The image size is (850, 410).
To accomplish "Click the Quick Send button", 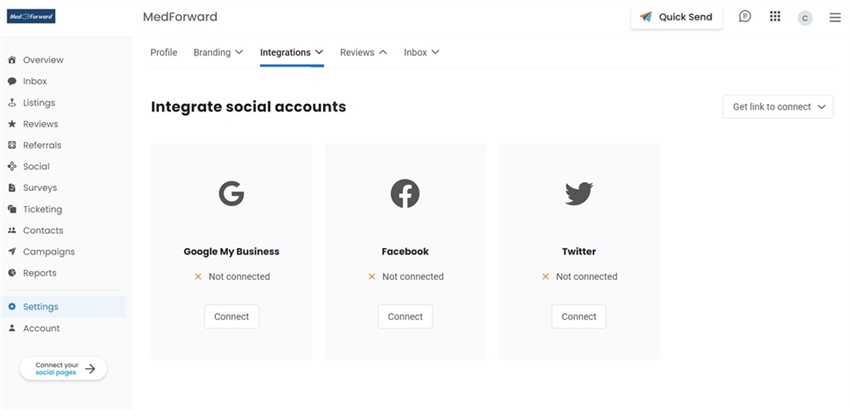I will 677,17.
